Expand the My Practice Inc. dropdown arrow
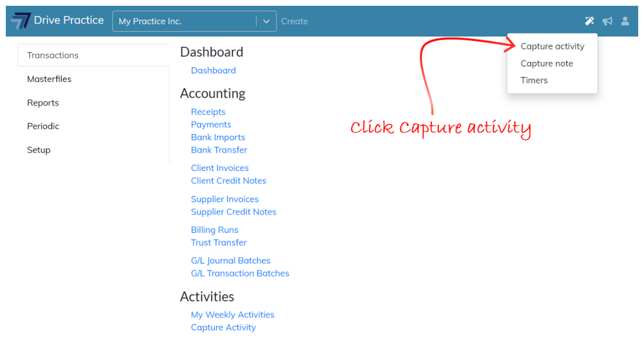The width and height of the screenshot is (644, 357). [x=266, y=21]
